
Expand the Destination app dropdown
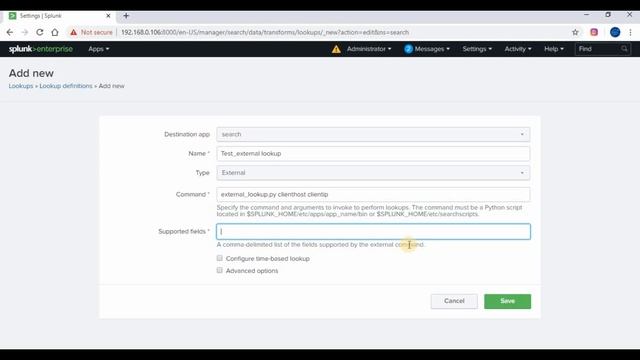pos(373,134)
